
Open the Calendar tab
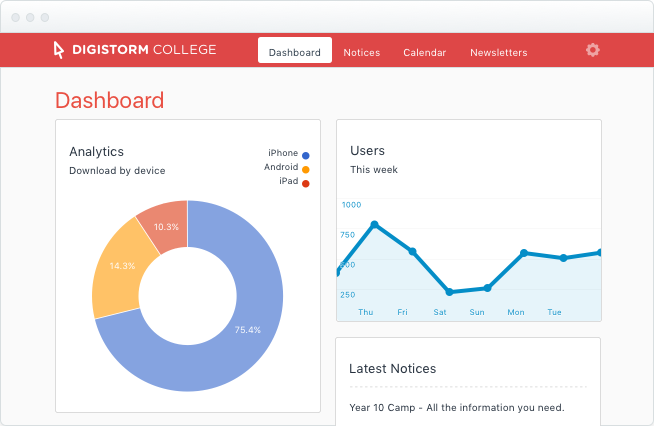click(425, 53)
